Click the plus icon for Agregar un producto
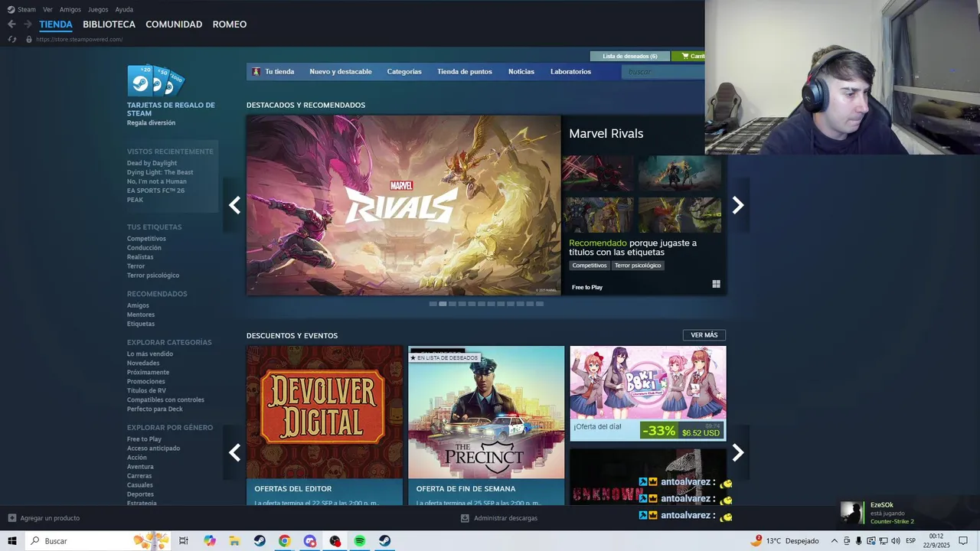This screenshot has height=551, width=980. (11, 518)
